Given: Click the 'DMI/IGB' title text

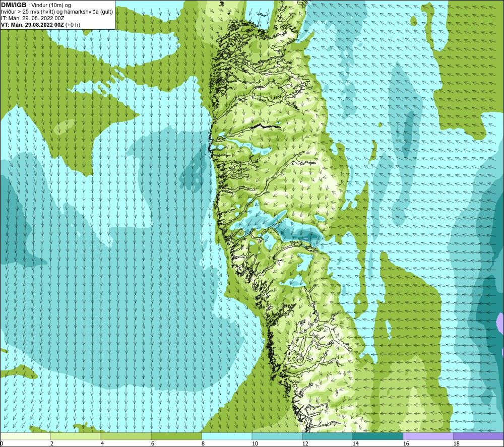Looking at the screenshot, I should pyautogui.click(x=14, y=5).
